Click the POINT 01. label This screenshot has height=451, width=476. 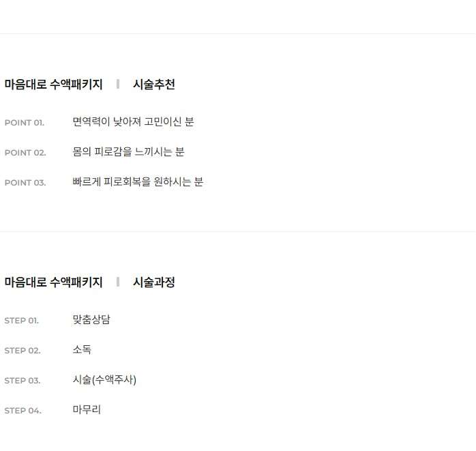(25, 123)
